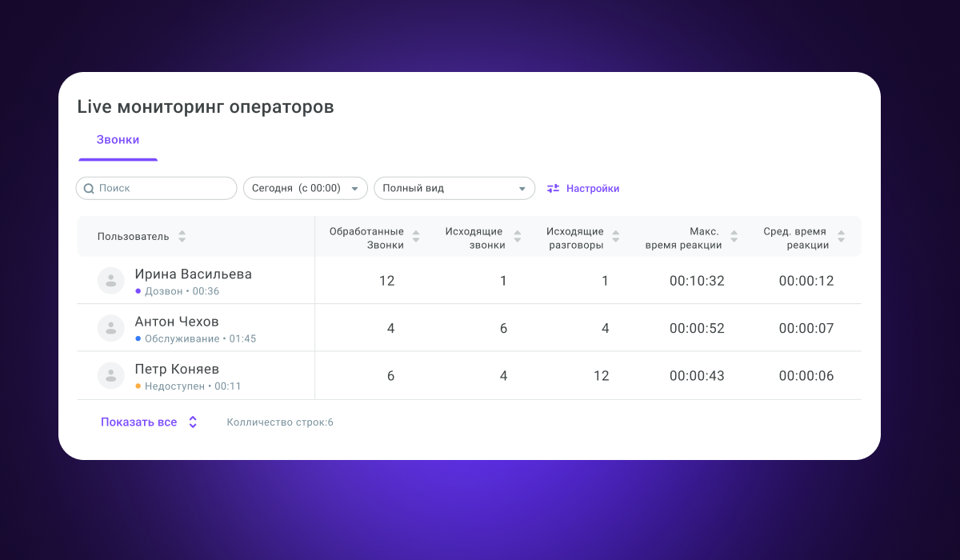This screenshot has height=560, width=960.
Task: Click value 00:00:43 for Петр Коняев
Action: (x=697, y=376)
